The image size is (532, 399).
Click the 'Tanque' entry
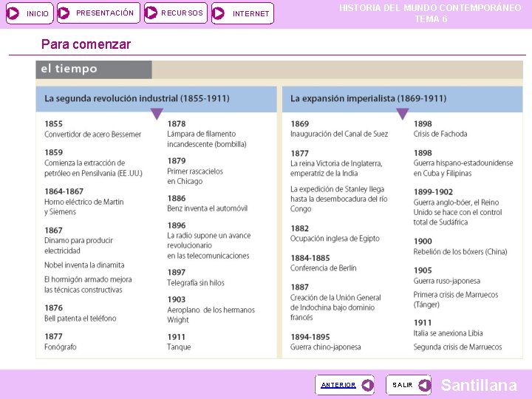pos(179,347)
